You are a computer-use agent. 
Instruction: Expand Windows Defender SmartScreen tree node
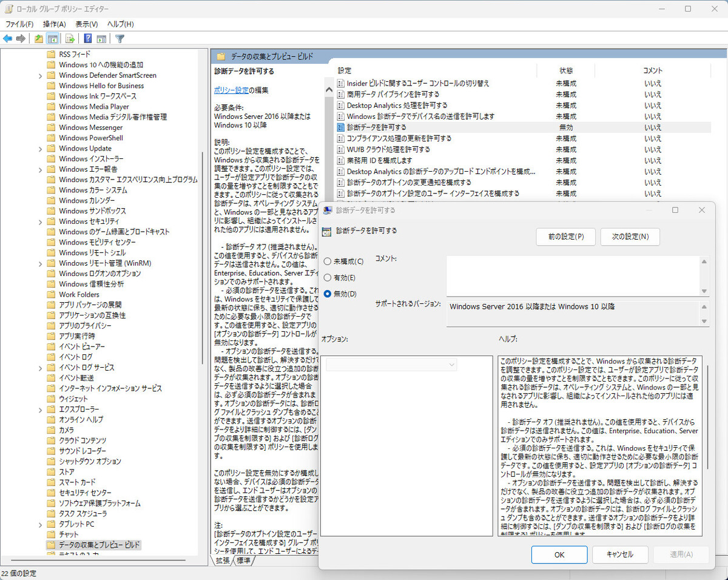[40, 75]
